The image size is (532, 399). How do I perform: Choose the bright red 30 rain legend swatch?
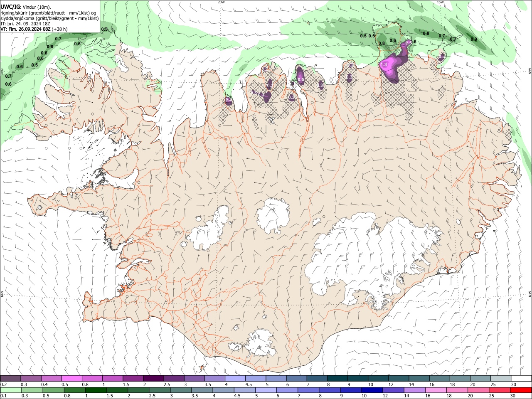(521, 390)
